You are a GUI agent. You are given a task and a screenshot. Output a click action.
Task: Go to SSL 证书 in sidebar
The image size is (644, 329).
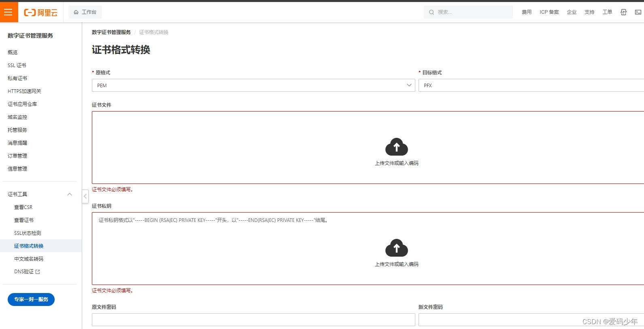pyautogui.click(x=17, y=65)
